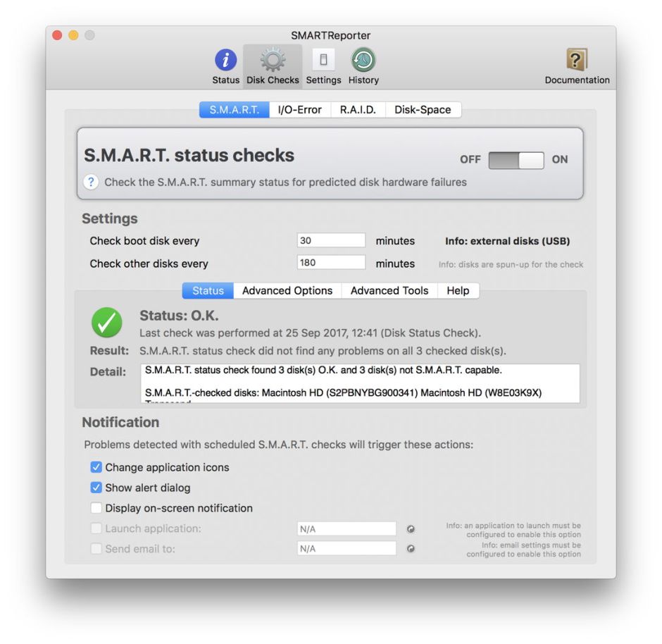Select the Disk Checks gear icon
Screen dimensions: 662x644
(x=272, y=60)
